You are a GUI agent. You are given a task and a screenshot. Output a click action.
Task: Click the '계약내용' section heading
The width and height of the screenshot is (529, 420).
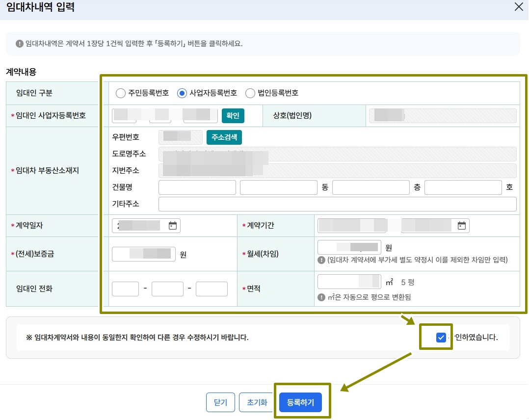21,72
